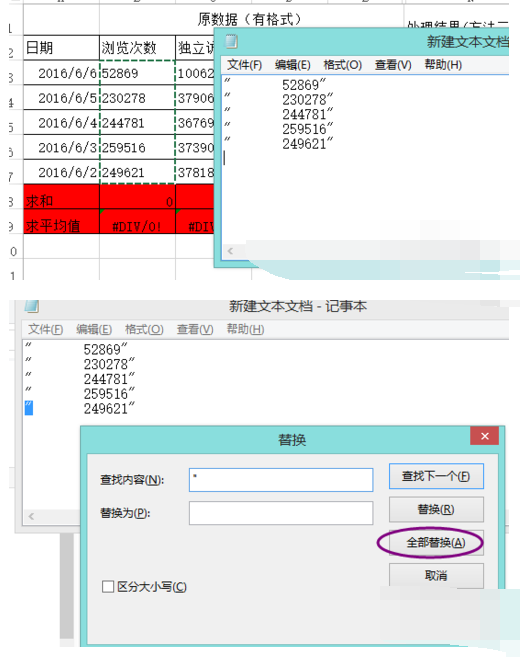Image resolution: width=522 pixels, height=657 pixels.
Task: Close the 替换 dialog with the X
Action: (x=485, y=436)
